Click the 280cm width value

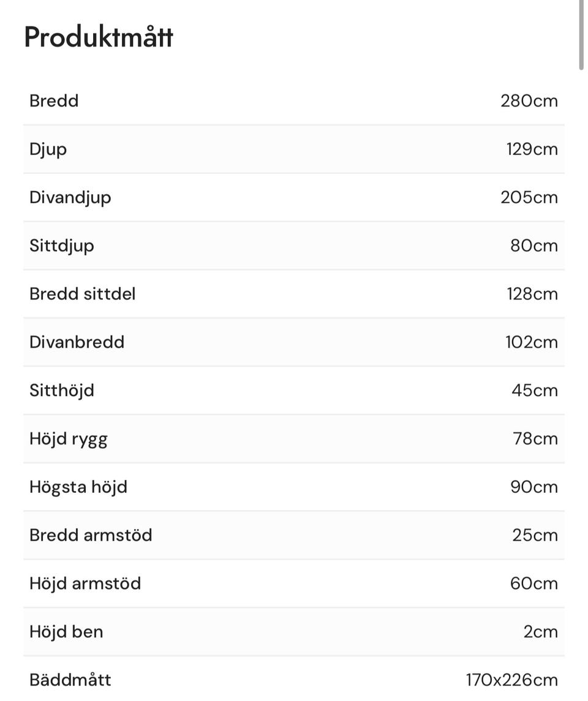point(529,100)
